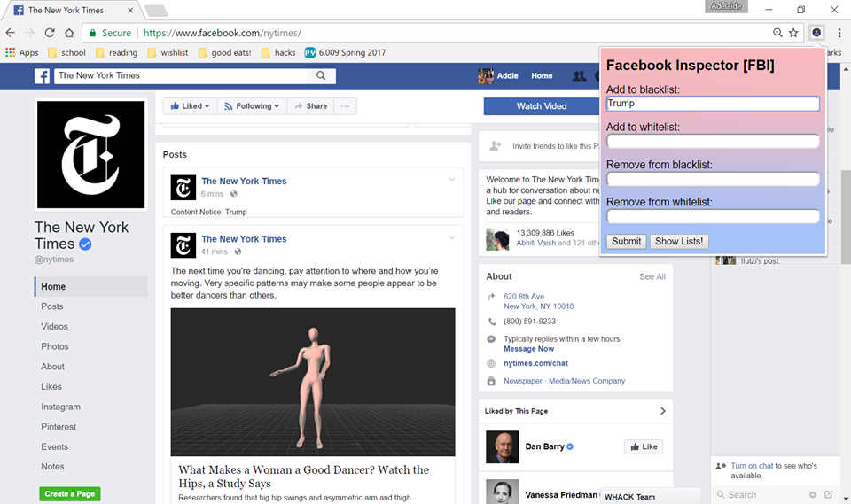Click the secure lock icon in address bar
The image size is (851, 504).
pos(93,33)
